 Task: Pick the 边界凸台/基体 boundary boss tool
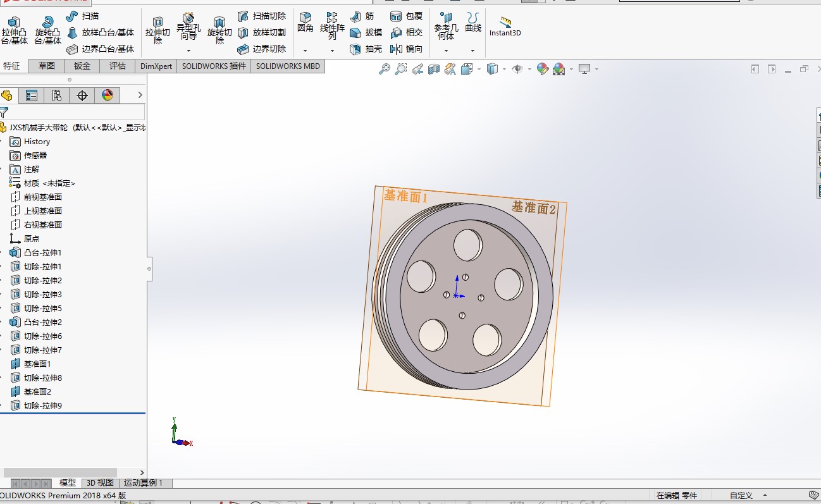pyautogui.click(x=101, y=49)
